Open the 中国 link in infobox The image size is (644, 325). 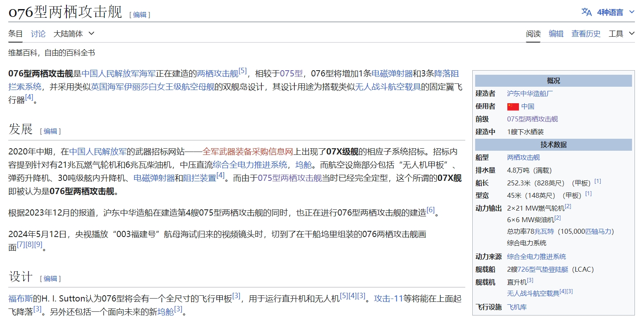click(x=528, y=107)
